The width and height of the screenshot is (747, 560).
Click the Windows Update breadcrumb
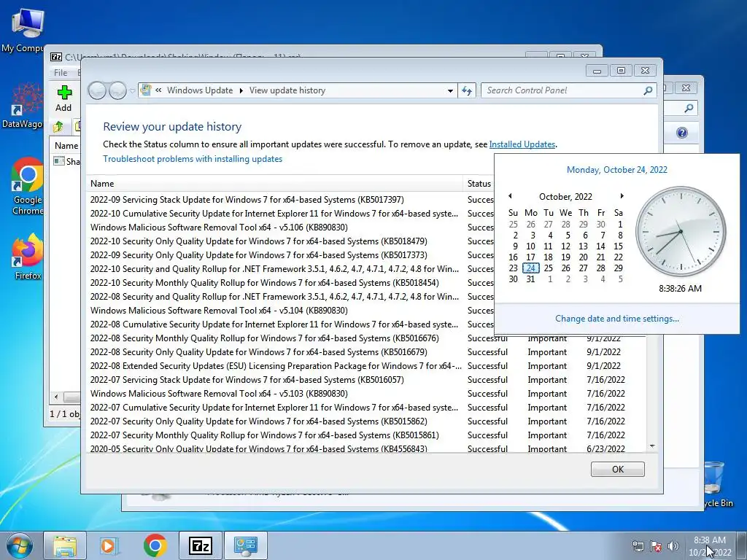point(200,90)
